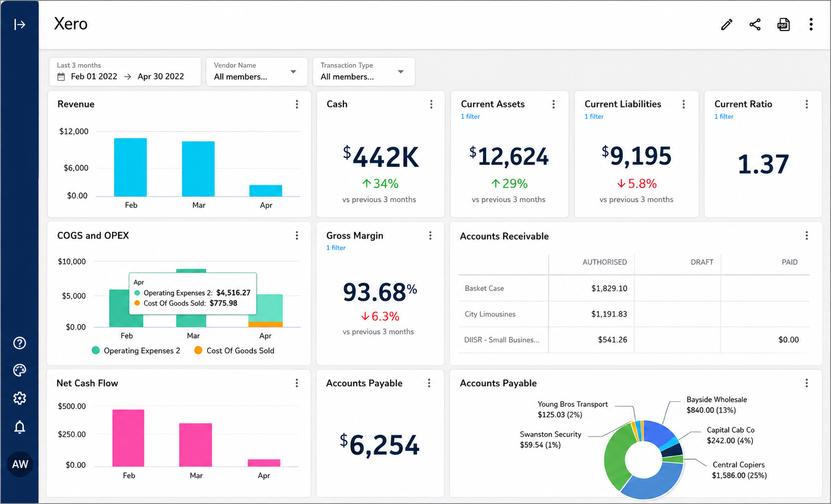
Task: Open Revenue card options menu
Action: pos(297,104)
